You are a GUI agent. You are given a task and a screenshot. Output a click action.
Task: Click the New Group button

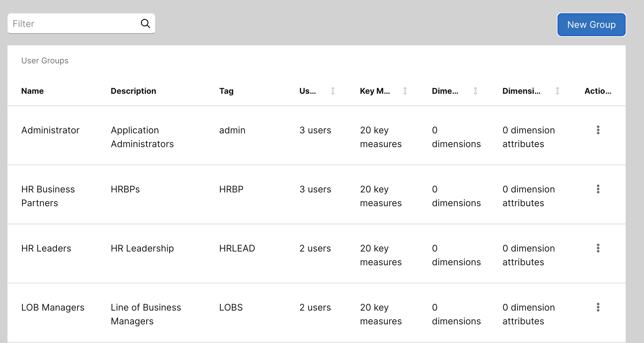point(591,25)
